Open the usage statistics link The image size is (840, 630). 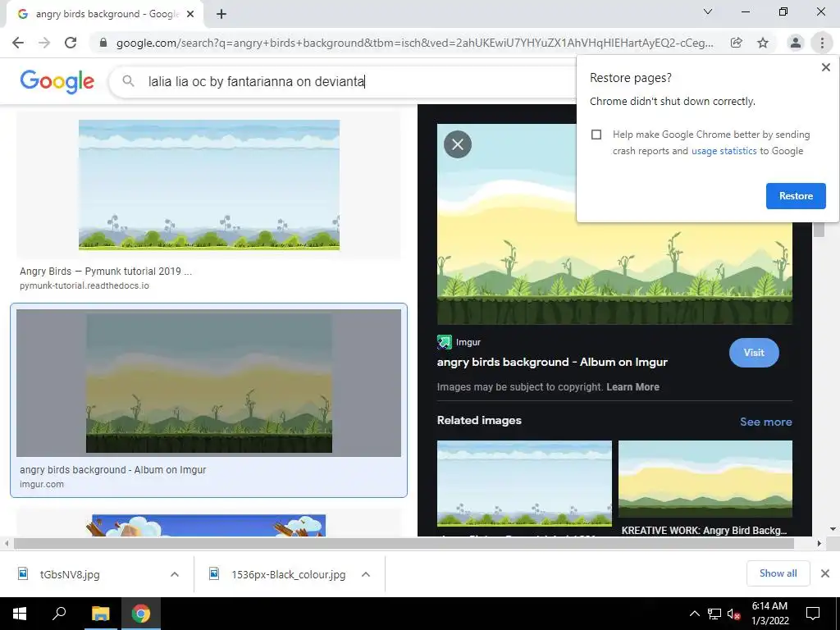724,151
